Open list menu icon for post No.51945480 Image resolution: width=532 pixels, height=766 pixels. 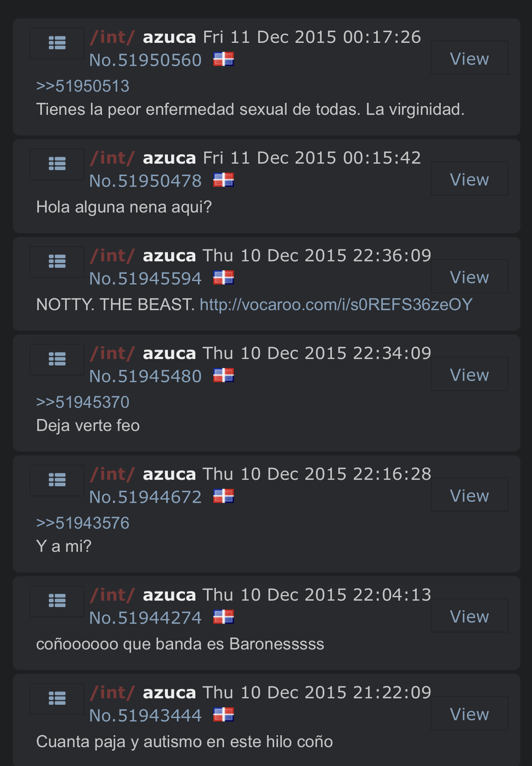click(x=57, y=359)
